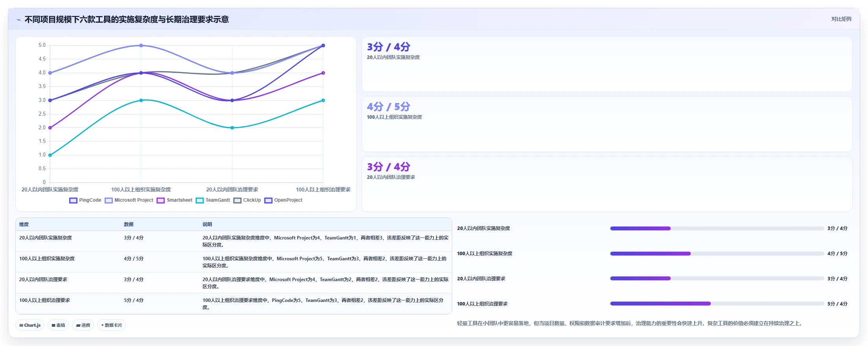Click the 对比矩阵 label in the header

(841, 19)
